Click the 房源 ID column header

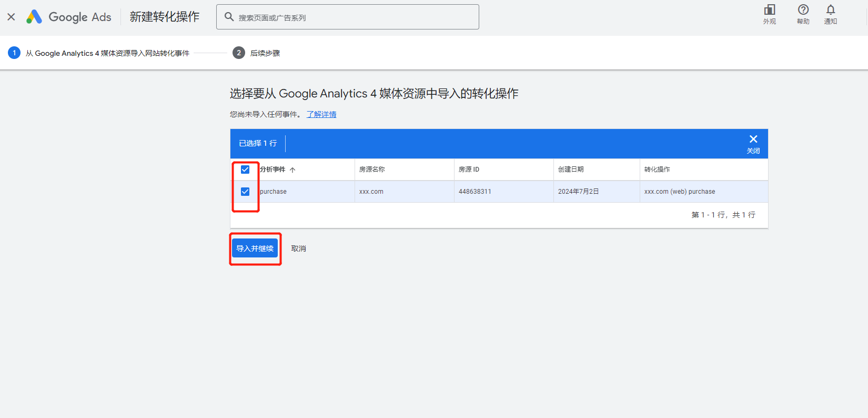click(x=469, y=170)
